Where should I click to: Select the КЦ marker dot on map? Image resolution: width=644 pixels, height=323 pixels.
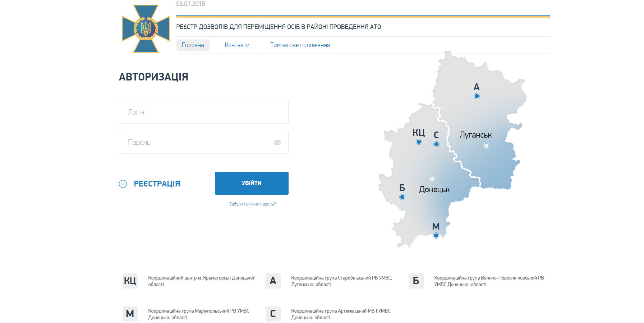click(x=419, y=142)
